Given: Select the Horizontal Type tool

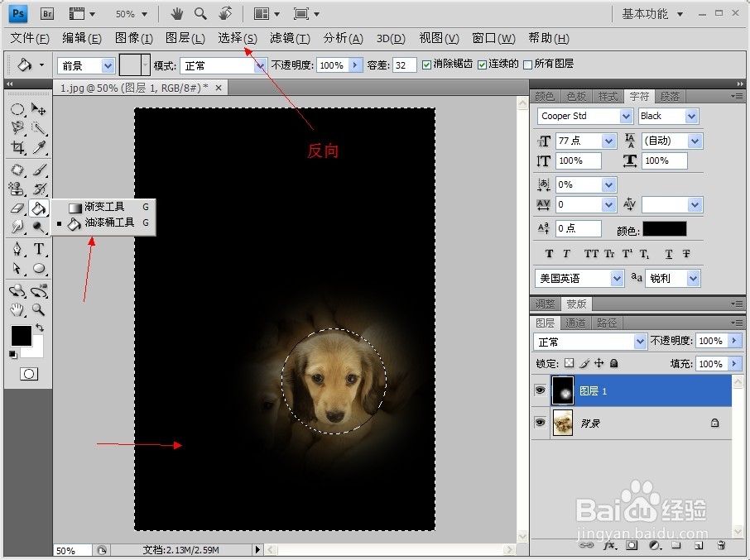Looking at the screenshot, I should point(39,249).
